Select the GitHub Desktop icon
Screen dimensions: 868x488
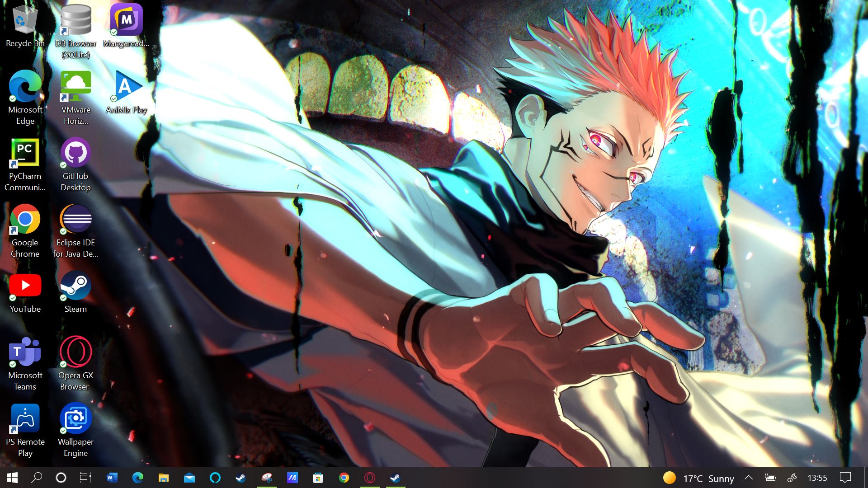pyautogui.click(x=75, y=165)
